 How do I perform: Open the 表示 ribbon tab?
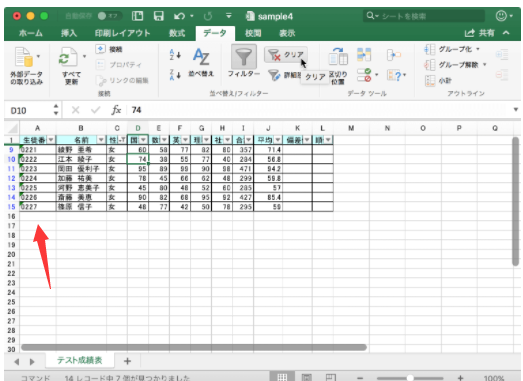tap(287, 33)
